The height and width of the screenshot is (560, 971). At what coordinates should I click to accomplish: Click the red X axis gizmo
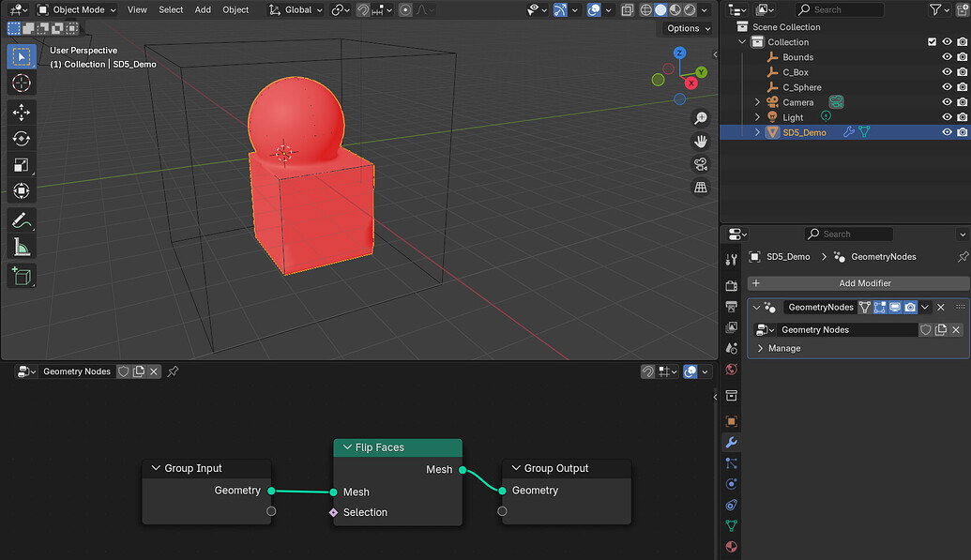(691, 83)
